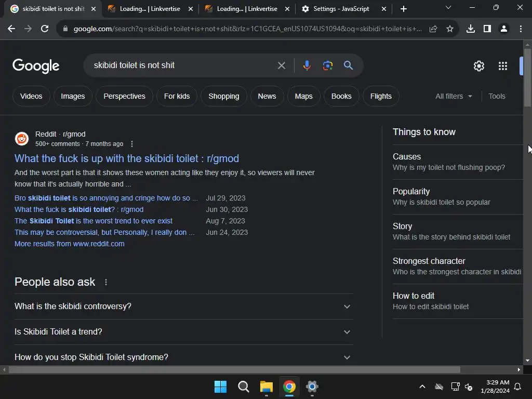The image size is (532, 399).
Task: Open More results from www.reddit.com
Action: point(70,244)
